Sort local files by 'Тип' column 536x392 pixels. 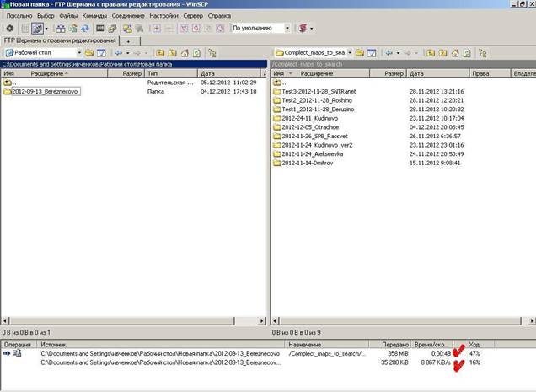[x=171, y=73]
